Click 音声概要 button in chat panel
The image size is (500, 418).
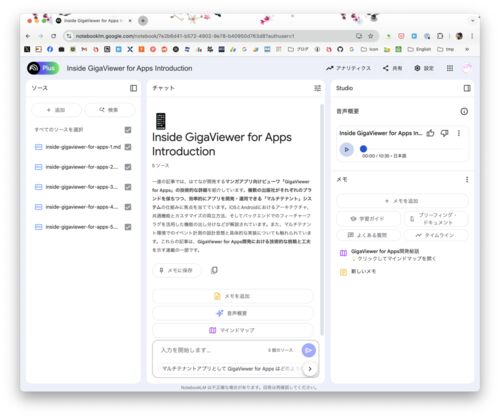click(233, 313)
